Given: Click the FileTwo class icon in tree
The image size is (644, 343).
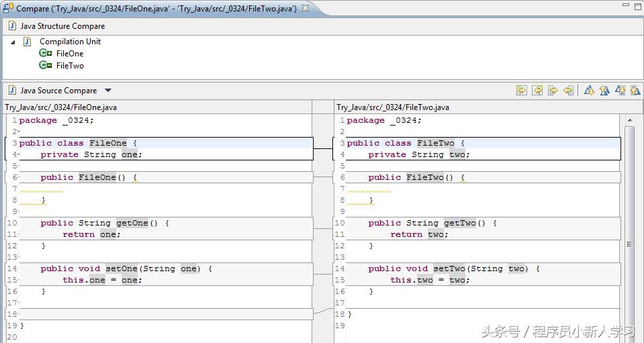Looking at the screenshot, I should [x=45, y=65].
